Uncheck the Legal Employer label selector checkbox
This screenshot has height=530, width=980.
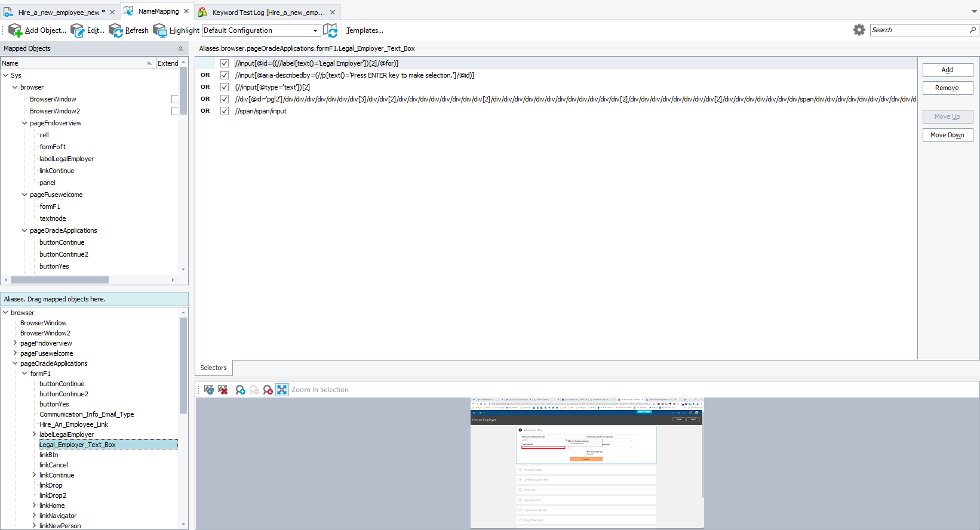click(x=225, y=63)
